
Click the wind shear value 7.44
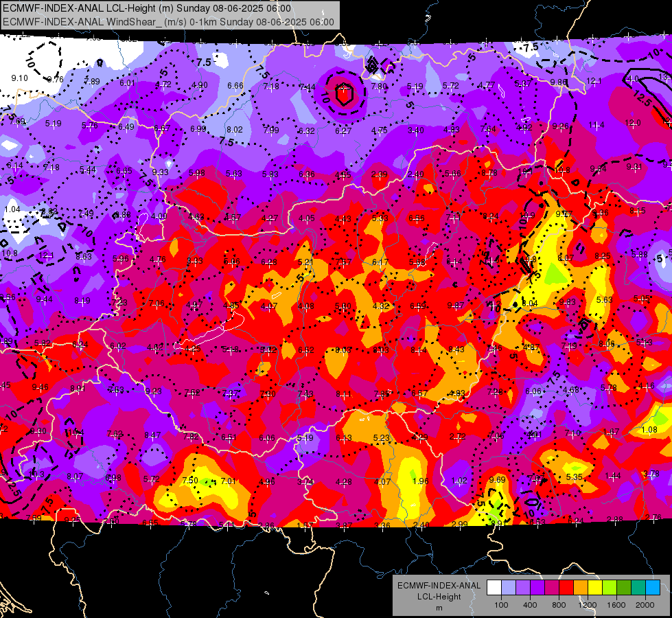coord(308,87)
